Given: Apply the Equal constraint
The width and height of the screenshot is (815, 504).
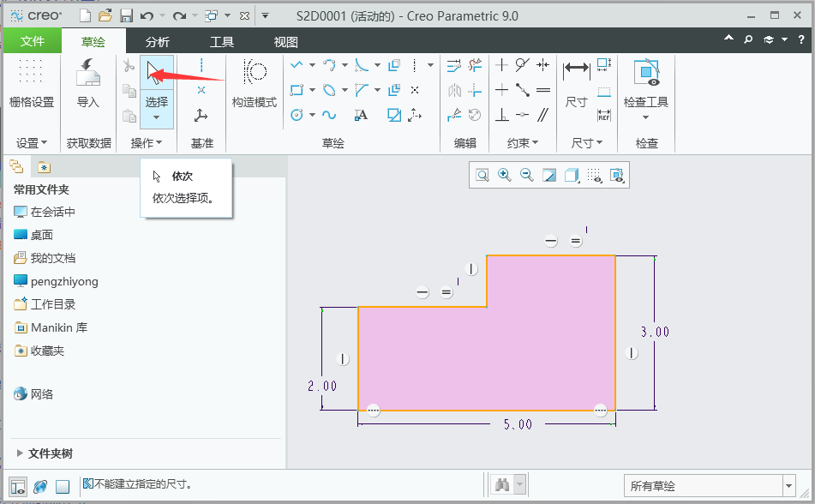Looking at the screenshot, I should tap(543, 90).
